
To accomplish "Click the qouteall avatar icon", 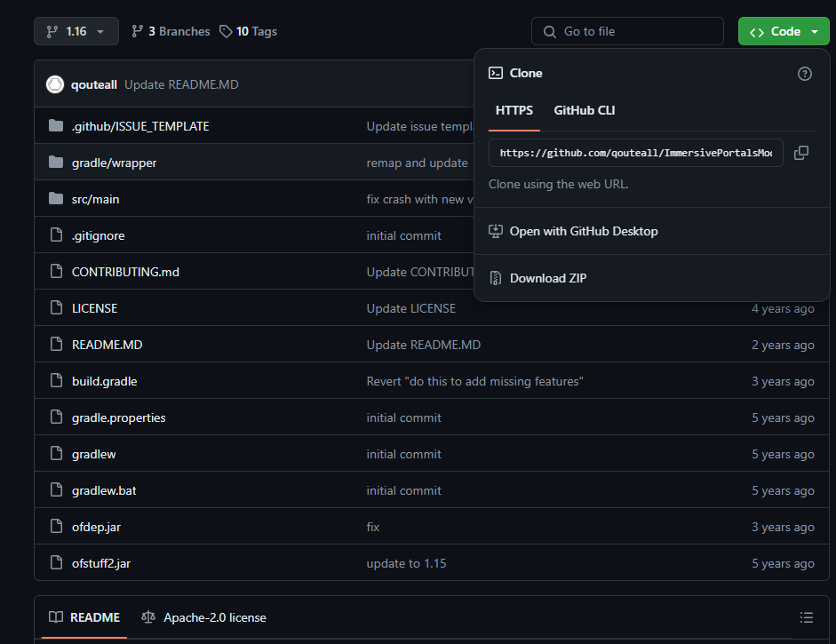I will (x=55, y=84).
